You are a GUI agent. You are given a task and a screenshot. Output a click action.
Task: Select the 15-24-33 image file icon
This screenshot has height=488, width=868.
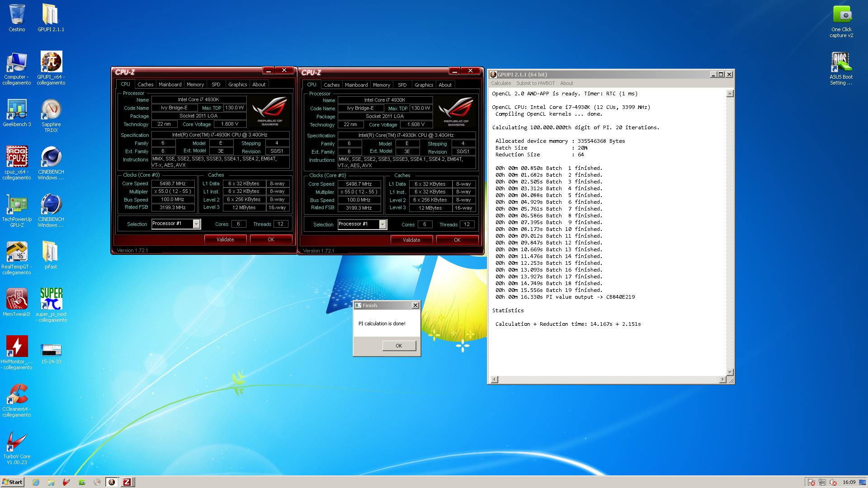pos(51,352)
